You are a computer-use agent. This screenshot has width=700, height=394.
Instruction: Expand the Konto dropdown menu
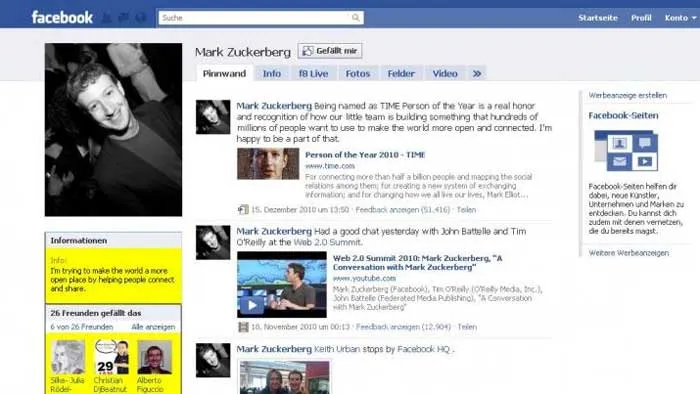tap(680, 18)
